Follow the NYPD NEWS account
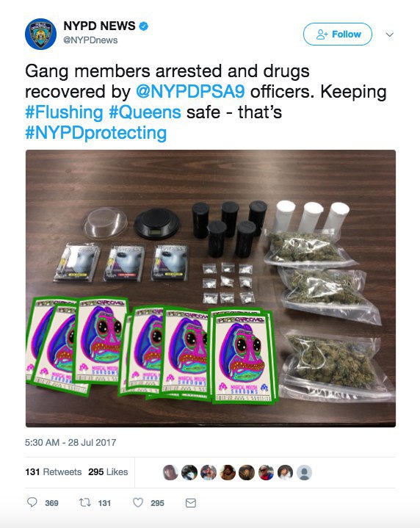Image resolution: width=420 pixels, height=528 pixels. coord(338,34)
